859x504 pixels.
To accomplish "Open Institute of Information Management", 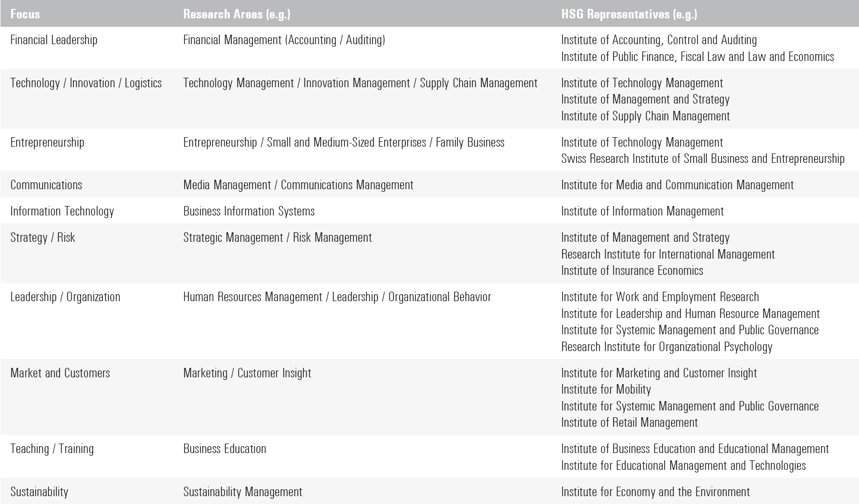I will 642,211.
